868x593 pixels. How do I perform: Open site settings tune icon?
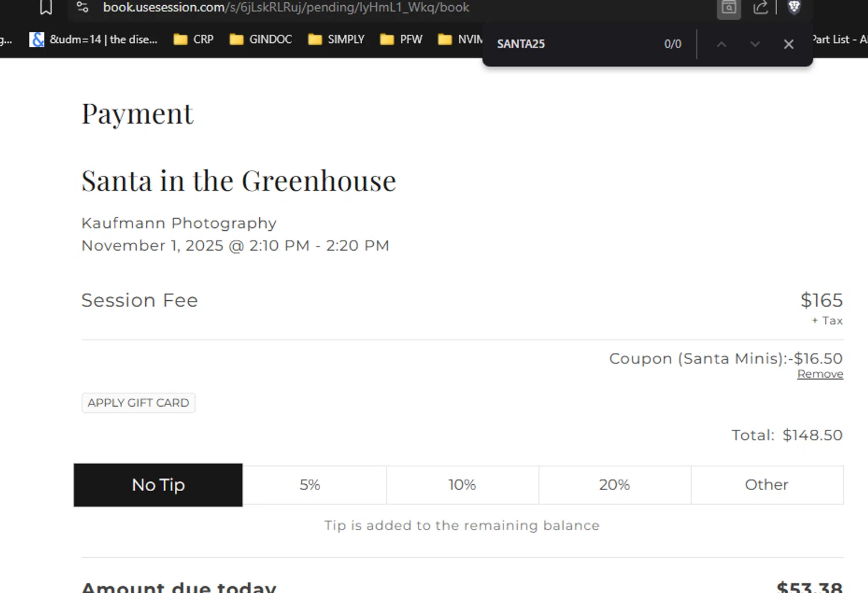coord(83,8)
